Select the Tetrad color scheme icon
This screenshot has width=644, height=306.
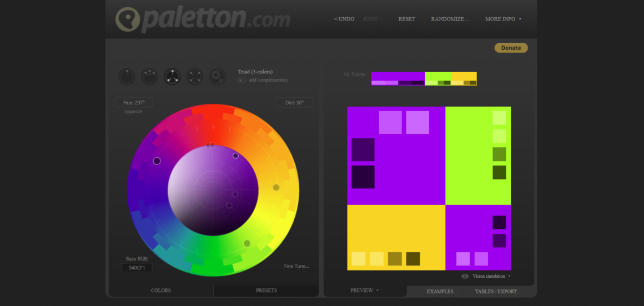(x=195, y=77)
